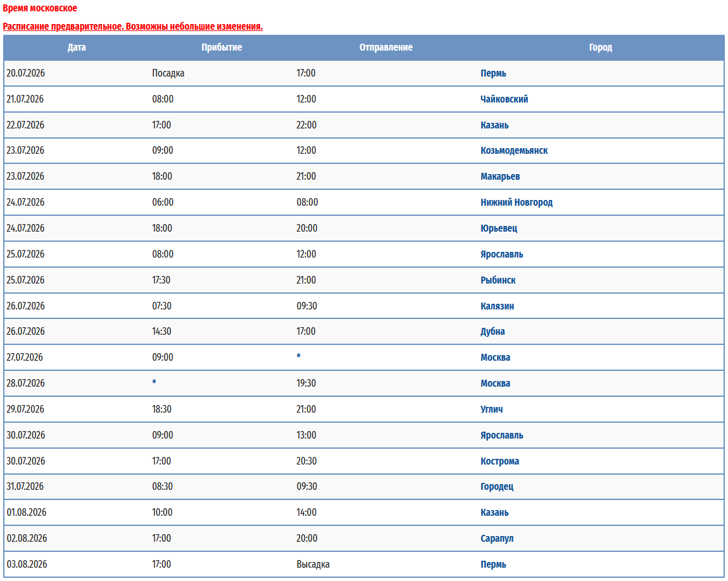The width and height of the screenshot is (728, 581).
Task: Click the Сарапул link
Action: (497, 539)
